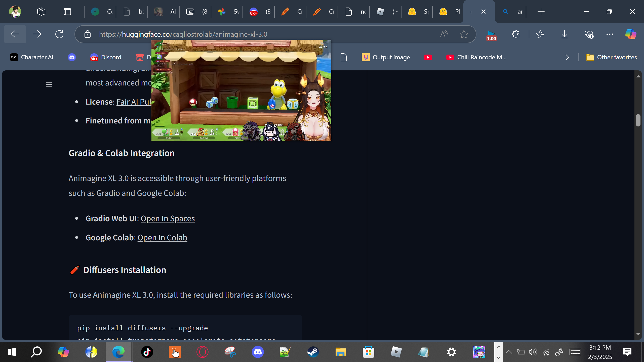The width and height of the screenshot is (644, 362).
Task: Go back to the previous page
Action: 15,34
